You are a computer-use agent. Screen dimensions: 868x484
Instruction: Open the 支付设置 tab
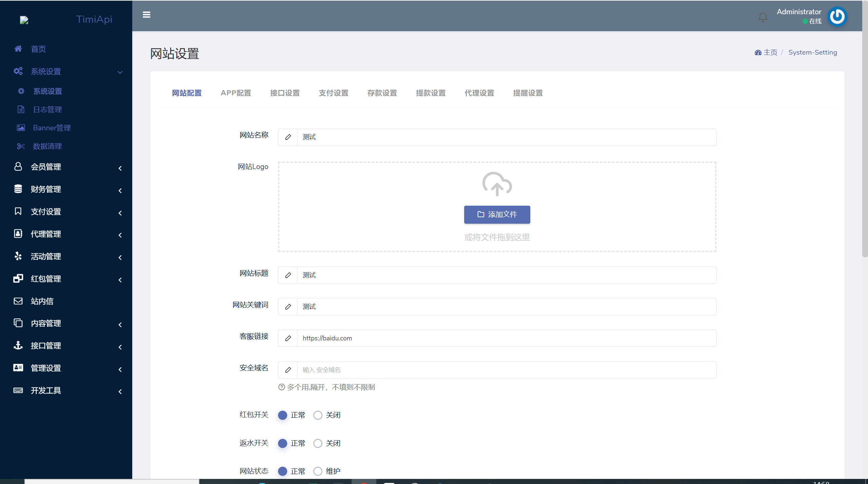coord(333,93)
